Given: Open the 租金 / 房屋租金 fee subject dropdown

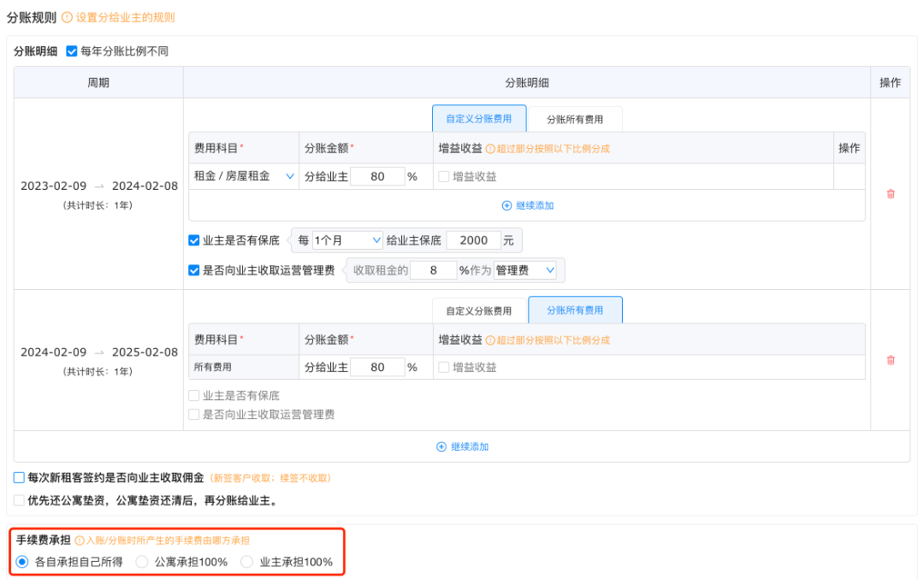Looking at the screenshot, I should point(244,176).
